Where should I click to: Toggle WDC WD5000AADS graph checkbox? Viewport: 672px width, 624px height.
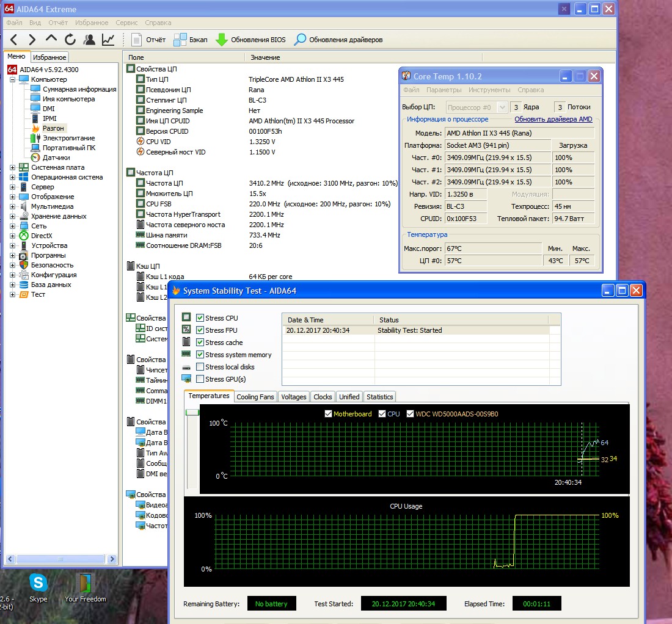tap(410, 414)
